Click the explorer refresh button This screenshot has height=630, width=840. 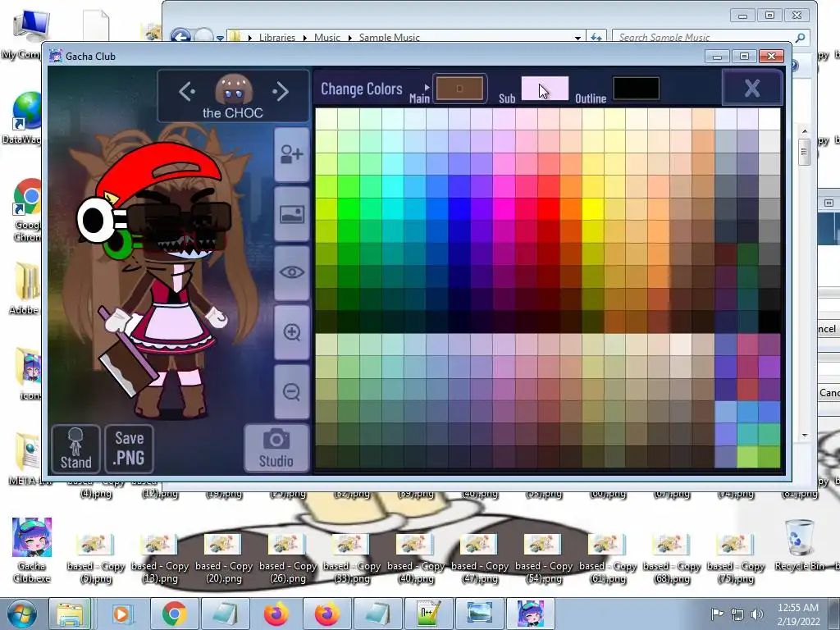point(596,37)
